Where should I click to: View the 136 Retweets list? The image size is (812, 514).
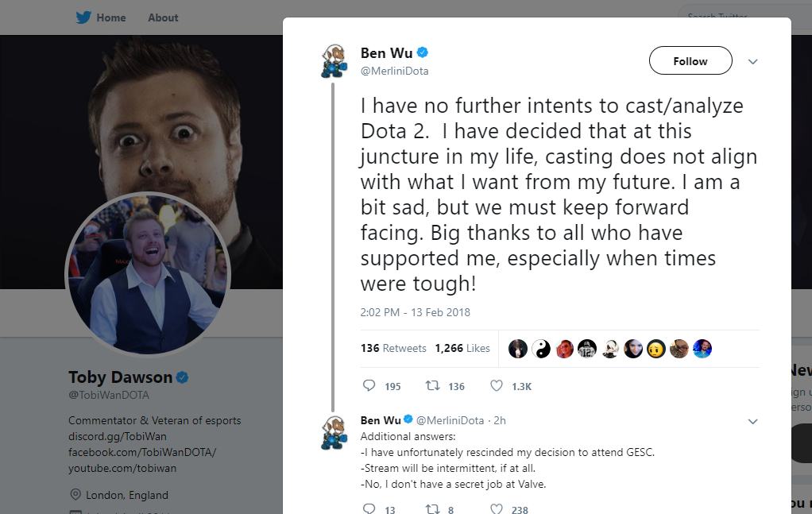[393, 348]
